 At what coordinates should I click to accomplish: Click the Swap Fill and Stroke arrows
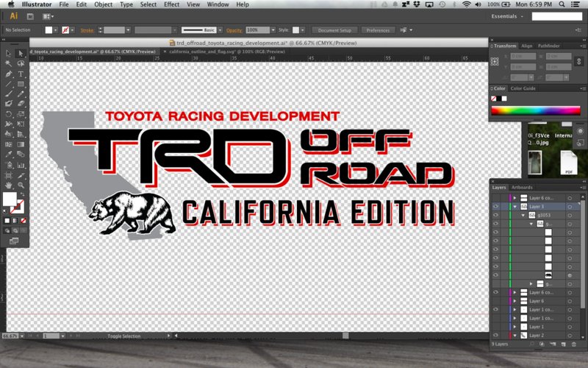(x=23, y=194)
